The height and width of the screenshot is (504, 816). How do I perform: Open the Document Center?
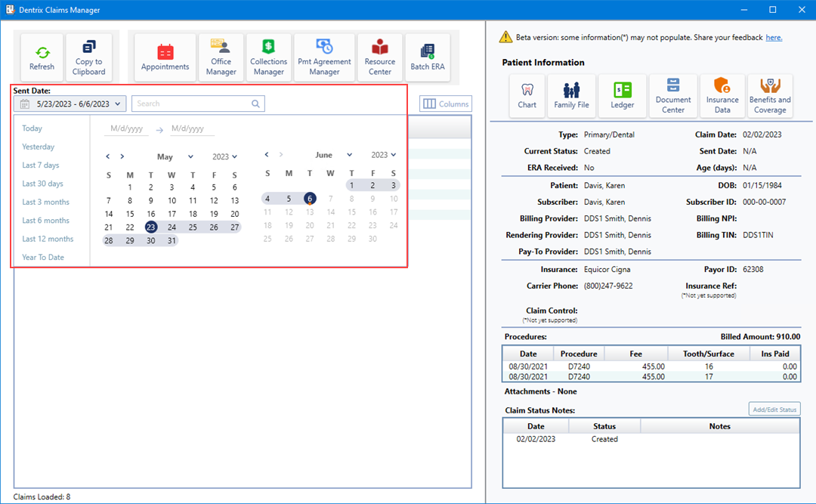point(673,96)
